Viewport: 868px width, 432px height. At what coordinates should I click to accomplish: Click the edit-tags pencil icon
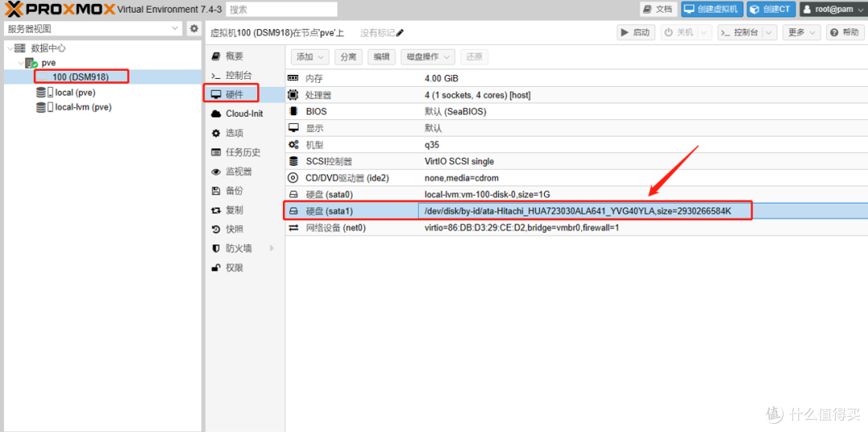pyautogui.click(x=400, y=33)
